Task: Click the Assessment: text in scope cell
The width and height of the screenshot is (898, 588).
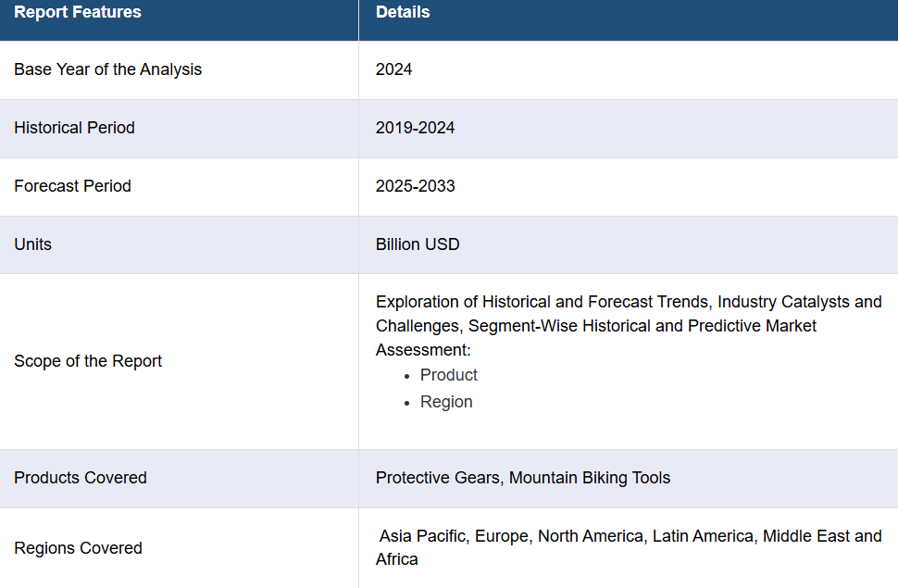Action: (x=423, y=350)
